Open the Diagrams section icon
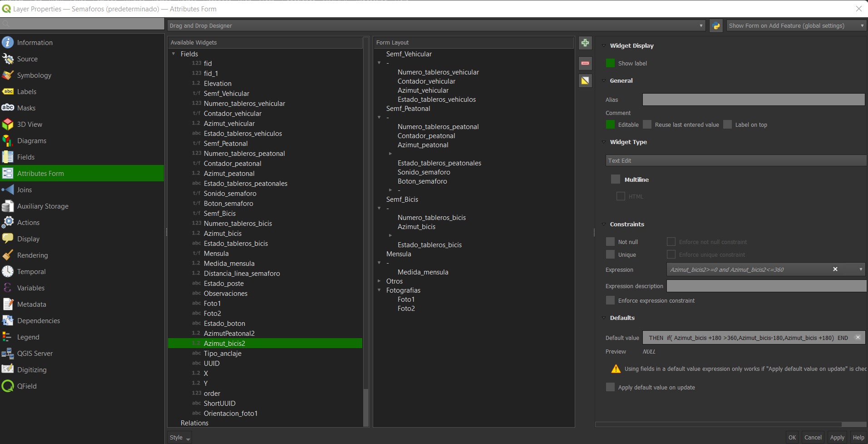The image size is (868, 444). point(8,140)
